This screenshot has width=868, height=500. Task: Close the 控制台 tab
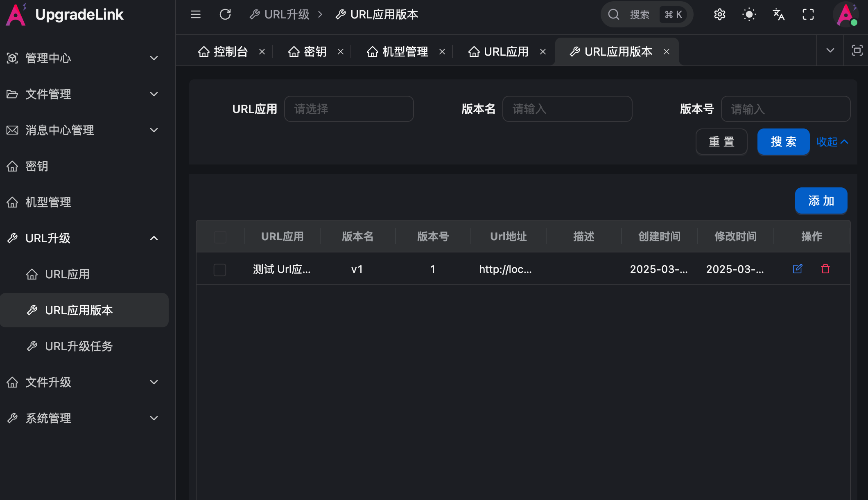click(x=262, y=52)
